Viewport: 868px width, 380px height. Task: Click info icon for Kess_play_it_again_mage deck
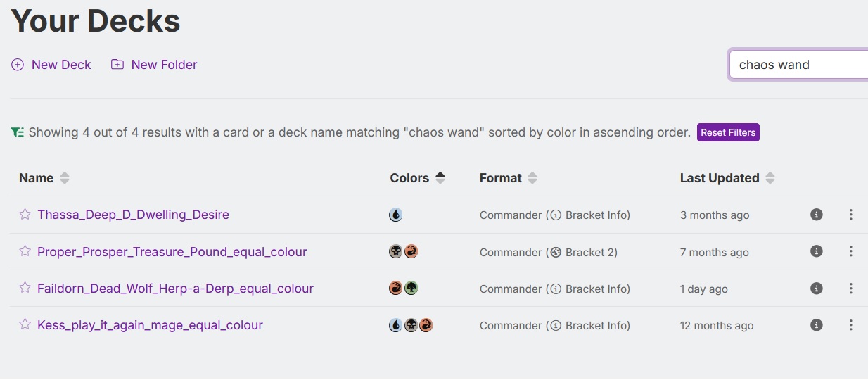(816, 325)
